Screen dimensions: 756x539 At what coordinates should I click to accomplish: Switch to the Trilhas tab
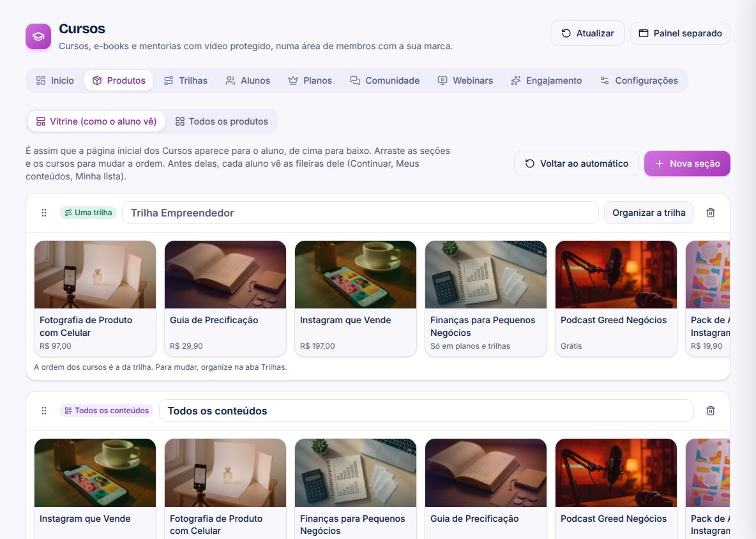click(x=186, y=80)
